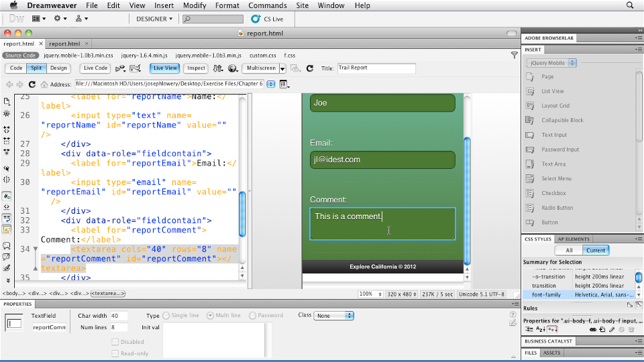
Task: Open the Extend Dreamweaver gear icon
Action: tap(60, 19)
